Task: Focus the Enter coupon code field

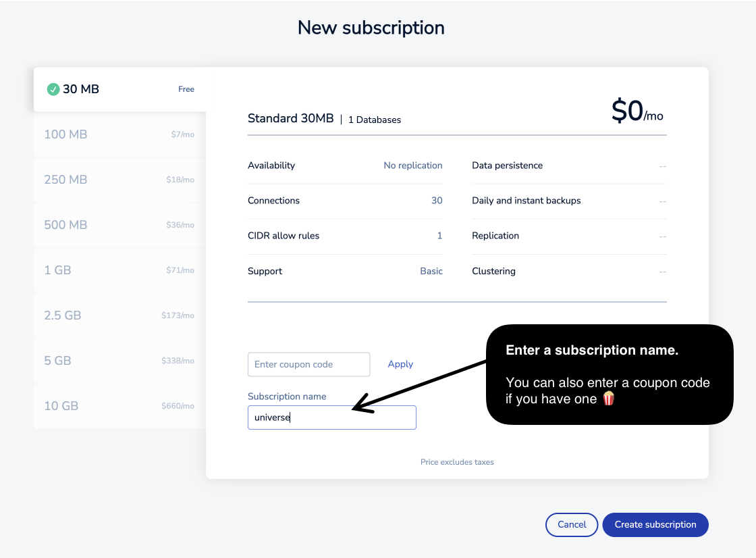Action: (309, 364)
